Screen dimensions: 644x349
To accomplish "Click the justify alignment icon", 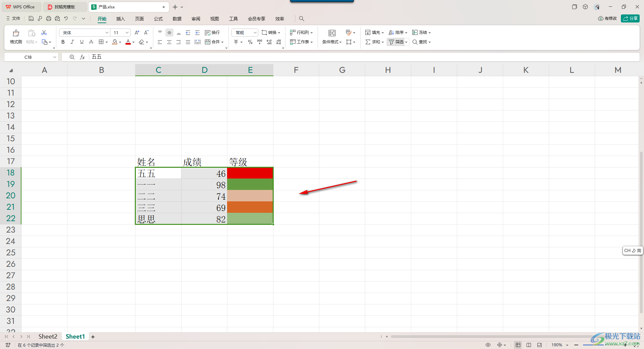I will (x=188, y=42).
